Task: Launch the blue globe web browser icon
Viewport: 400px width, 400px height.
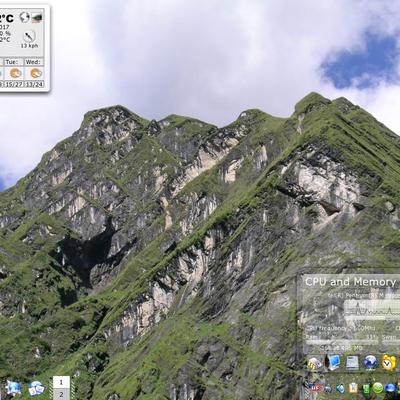Action: (370, 362)
